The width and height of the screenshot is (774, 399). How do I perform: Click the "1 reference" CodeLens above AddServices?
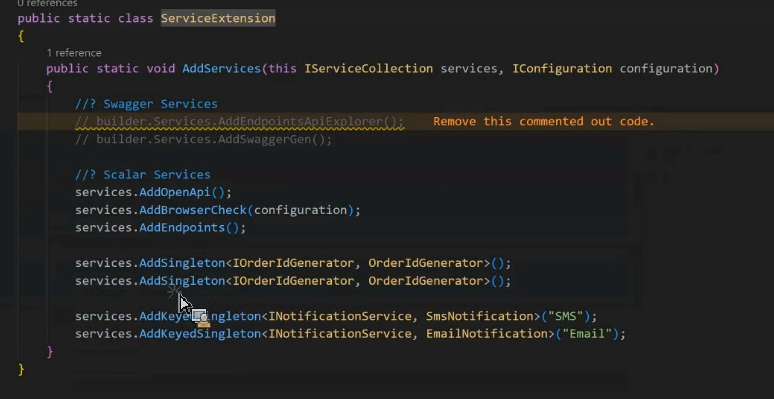(x=74, y=53)
